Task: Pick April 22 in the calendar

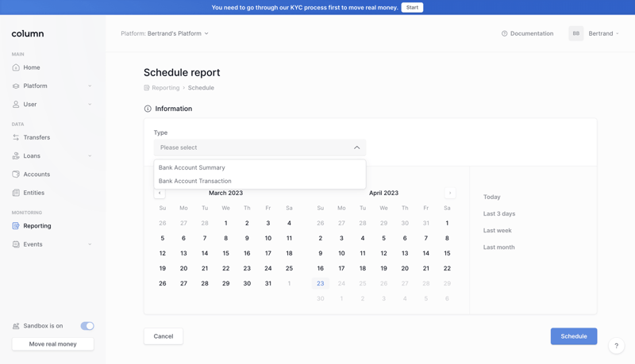Action: click(447, 268)
